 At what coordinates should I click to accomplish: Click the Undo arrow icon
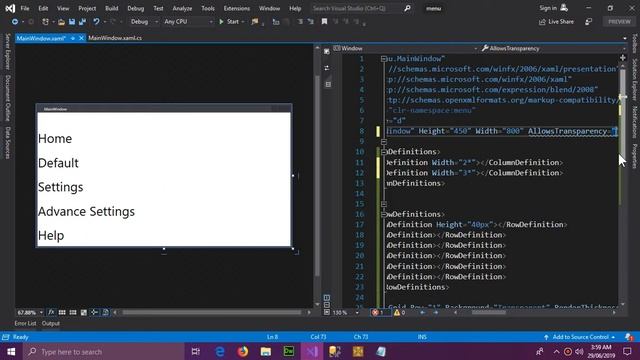[x=96, y=22]
